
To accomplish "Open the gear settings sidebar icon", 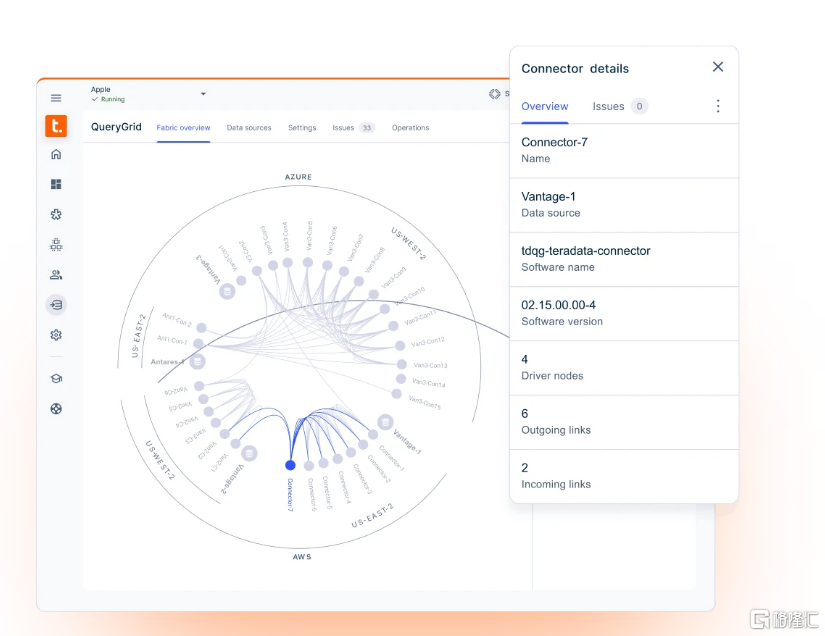I will pos(56,335).
